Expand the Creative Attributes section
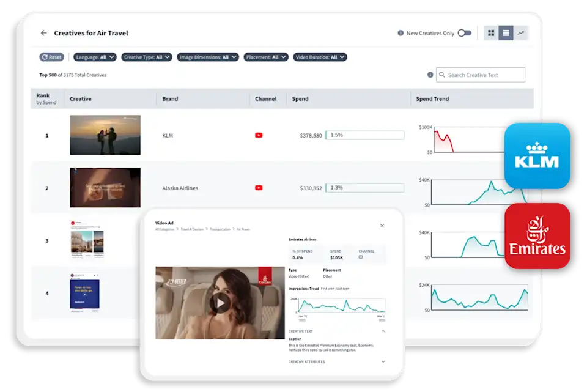Image resolution: width=587 pixels, height=392 pixels. point(383,361)
